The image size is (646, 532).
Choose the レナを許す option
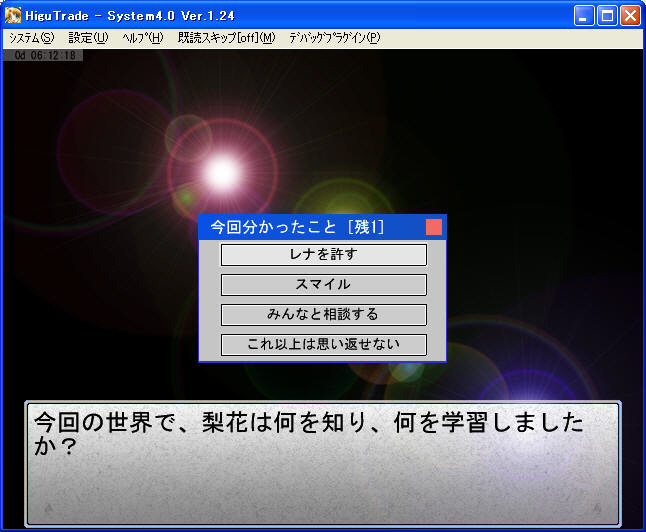(323, 255)
